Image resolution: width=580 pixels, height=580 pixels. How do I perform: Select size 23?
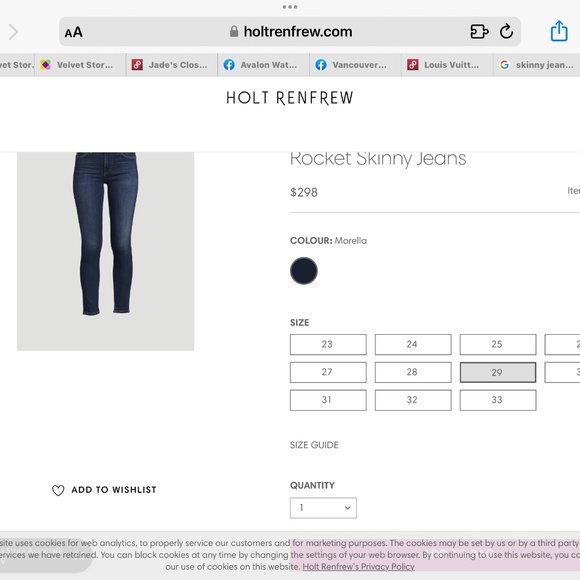328,344
